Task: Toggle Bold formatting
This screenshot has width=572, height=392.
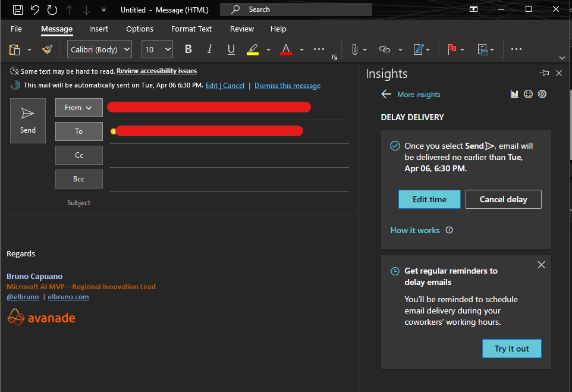Action: (188, 49)
